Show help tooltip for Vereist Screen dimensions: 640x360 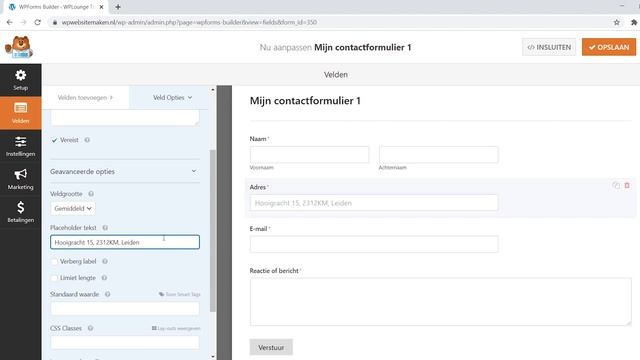point(87,140)
